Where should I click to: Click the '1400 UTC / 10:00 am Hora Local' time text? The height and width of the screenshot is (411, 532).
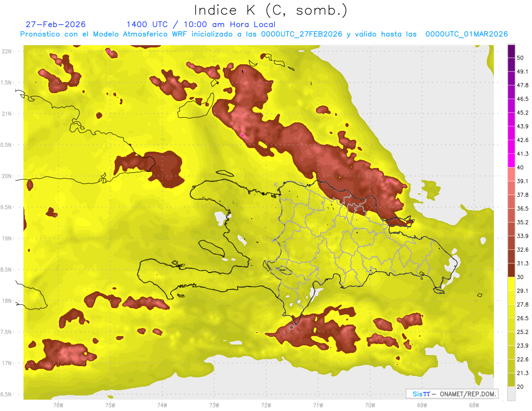coord(201,24)
